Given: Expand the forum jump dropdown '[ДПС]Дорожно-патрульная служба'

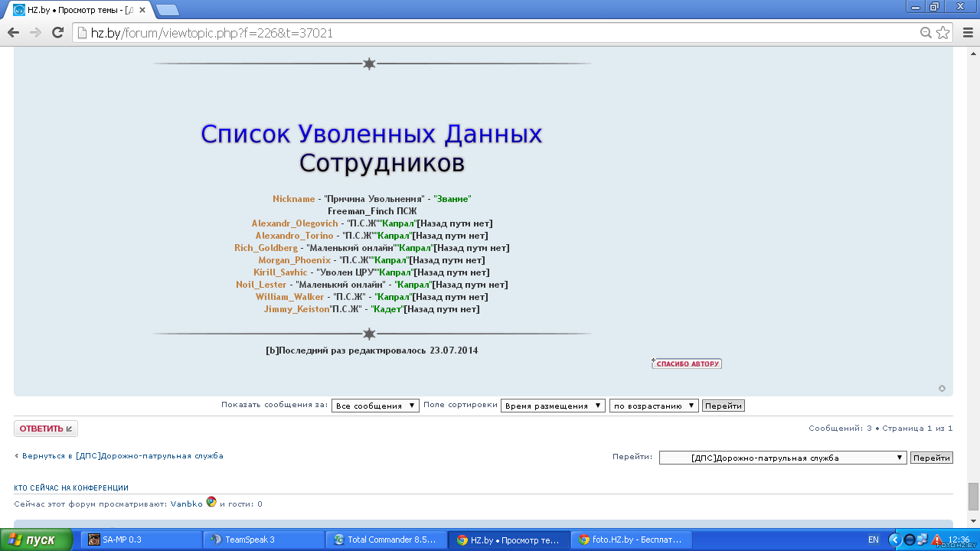Looking at the screenshot, I should pos(782,458).
